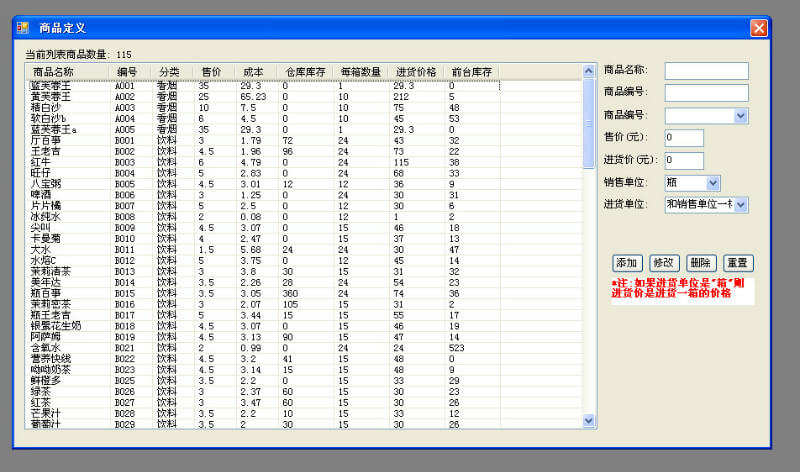Image resolution: width=800 pixels, height=472 pixels.
Task: Click the 修改 button
Action: tap(664, 263)
